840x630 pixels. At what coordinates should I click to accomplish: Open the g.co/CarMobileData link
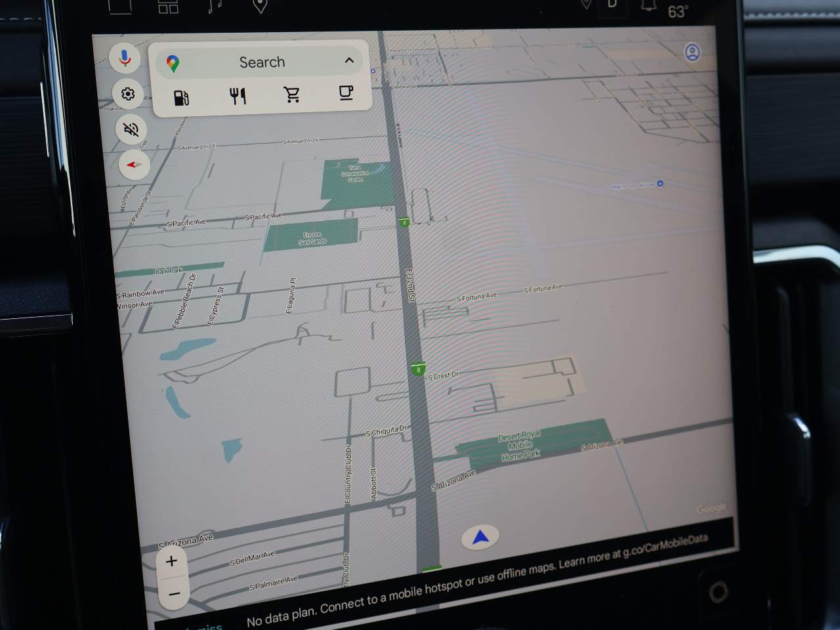(665, 547)
